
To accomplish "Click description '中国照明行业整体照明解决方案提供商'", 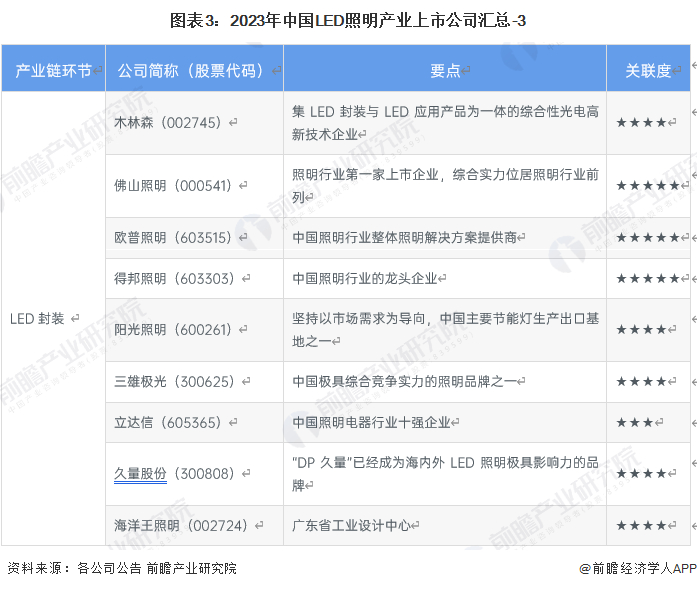I will click(405, 237).
